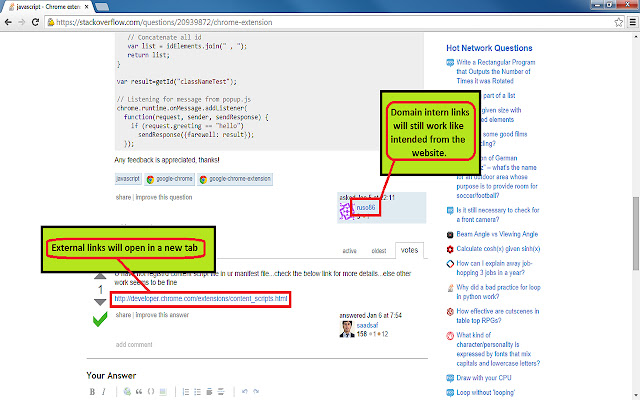Open the developer.chrome.com content_scripts link
The width and height of the screenshot is (640, 400).
pos(201,298)
